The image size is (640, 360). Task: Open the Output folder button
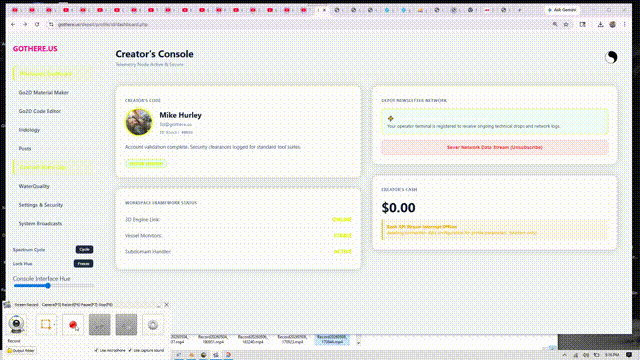(x=21, y=350)
